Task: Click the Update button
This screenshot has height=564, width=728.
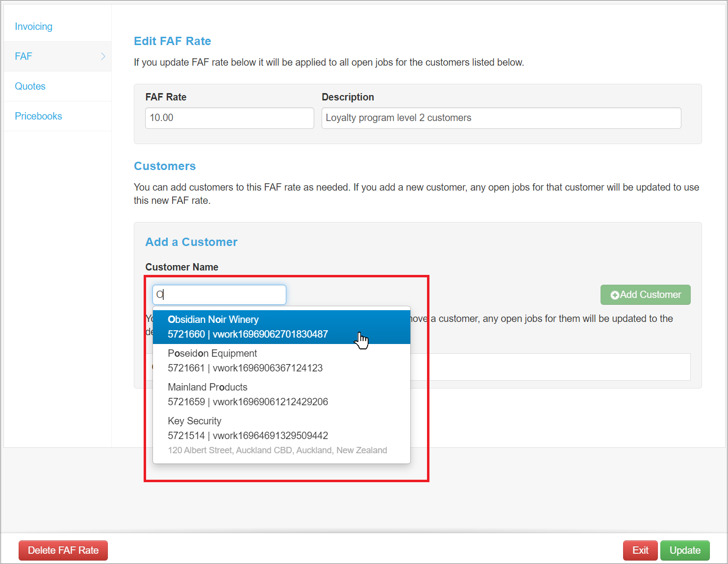Action: [685, 550]
